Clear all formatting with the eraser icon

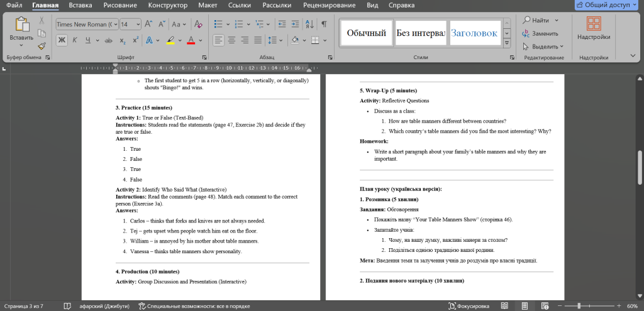(199, 25)
